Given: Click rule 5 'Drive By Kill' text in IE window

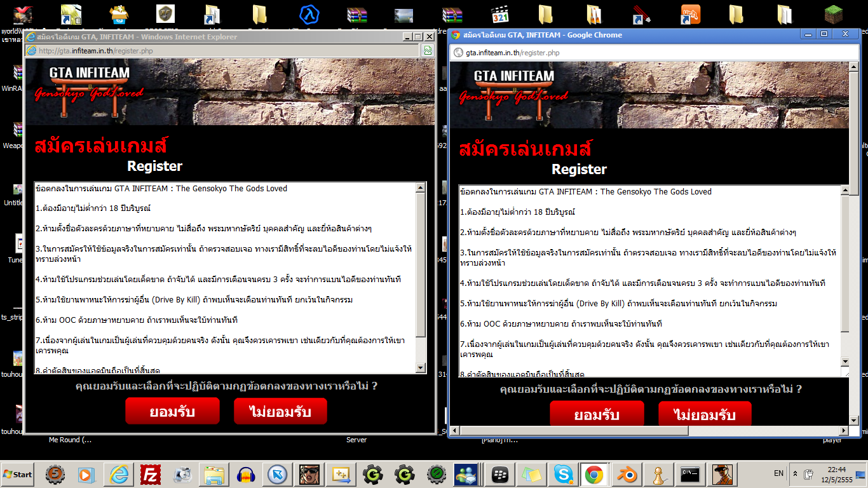Looking at the screenshot, I should pyautogui.click(x=194, y=300).
